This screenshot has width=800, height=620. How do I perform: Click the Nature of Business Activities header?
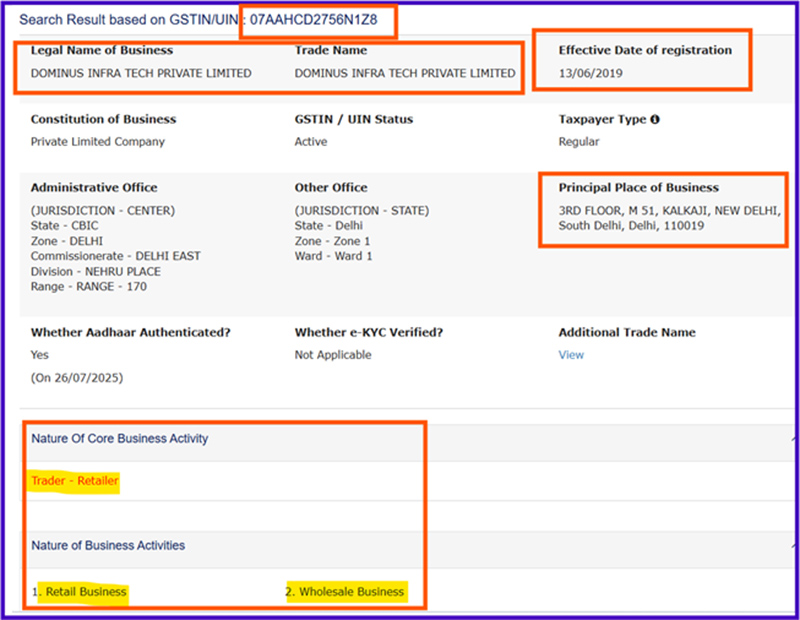coord(108,546)
